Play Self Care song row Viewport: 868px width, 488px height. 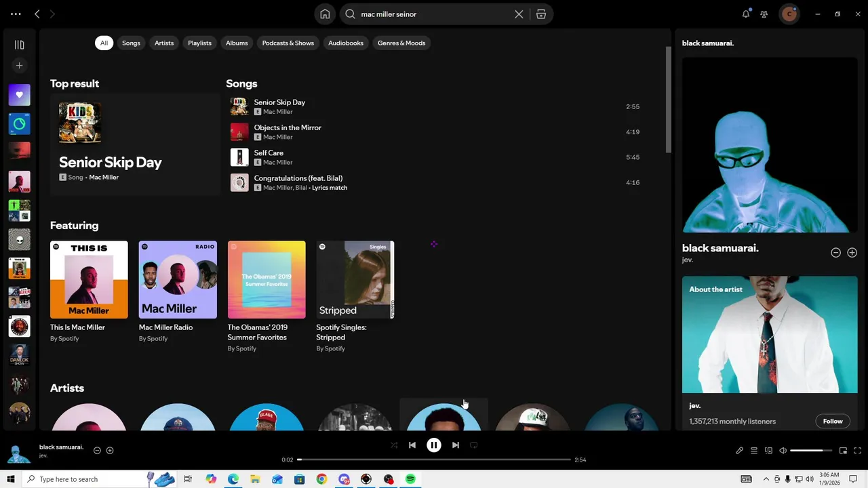point(435,157)
